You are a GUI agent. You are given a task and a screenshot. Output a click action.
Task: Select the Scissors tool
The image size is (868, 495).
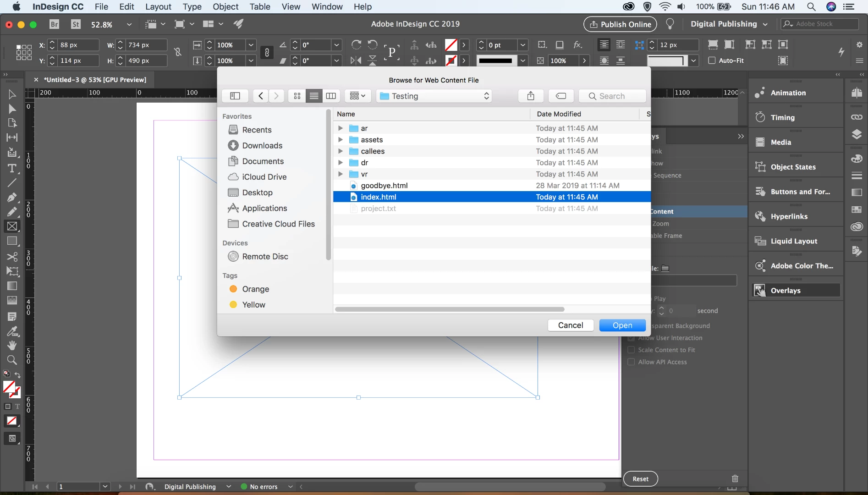(12, 257)
